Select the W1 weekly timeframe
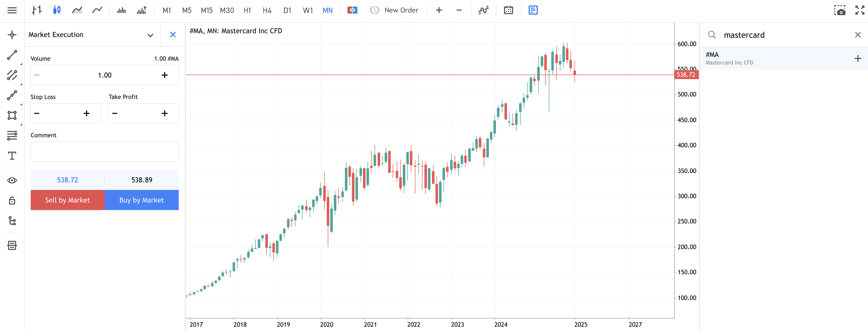868x330 pixels. pos(307,10)
